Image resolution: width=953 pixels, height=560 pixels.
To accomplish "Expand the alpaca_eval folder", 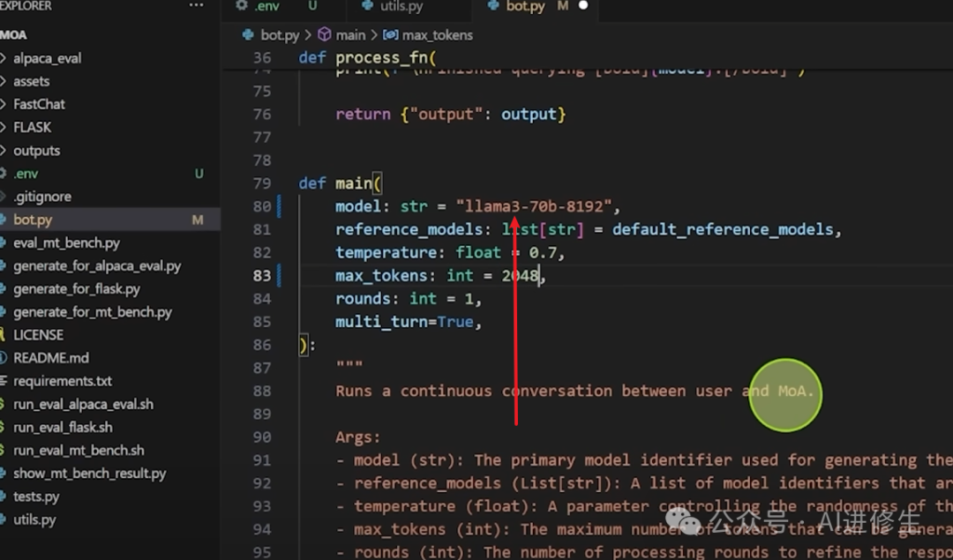I will tap(48, 58).
